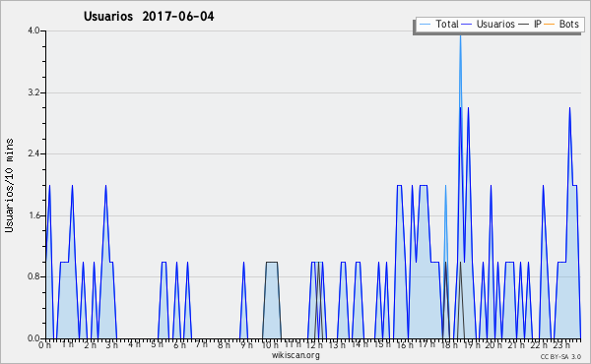Image resolution: width=591 pixels, height=364 pixels.
Task: Click the IP plateau near 10 h
Action: point(272,263)
